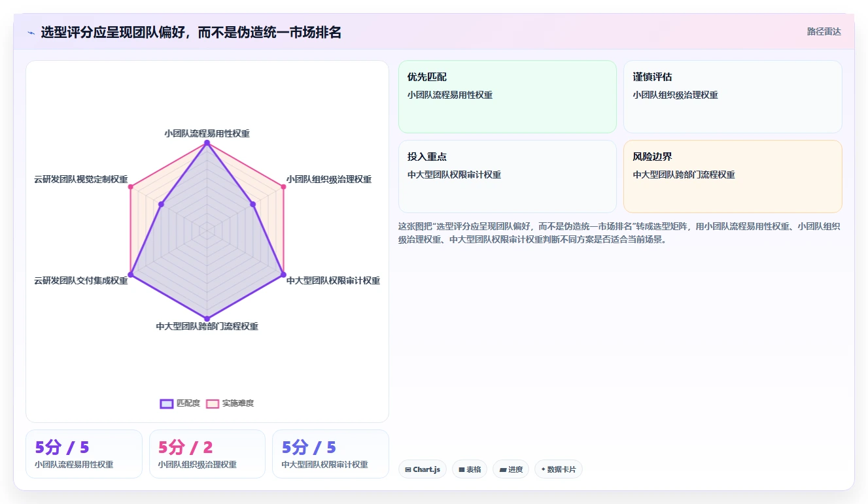
Task: Click the radar axis label 云研发团队交付集成权重
Action: point(81,280)
